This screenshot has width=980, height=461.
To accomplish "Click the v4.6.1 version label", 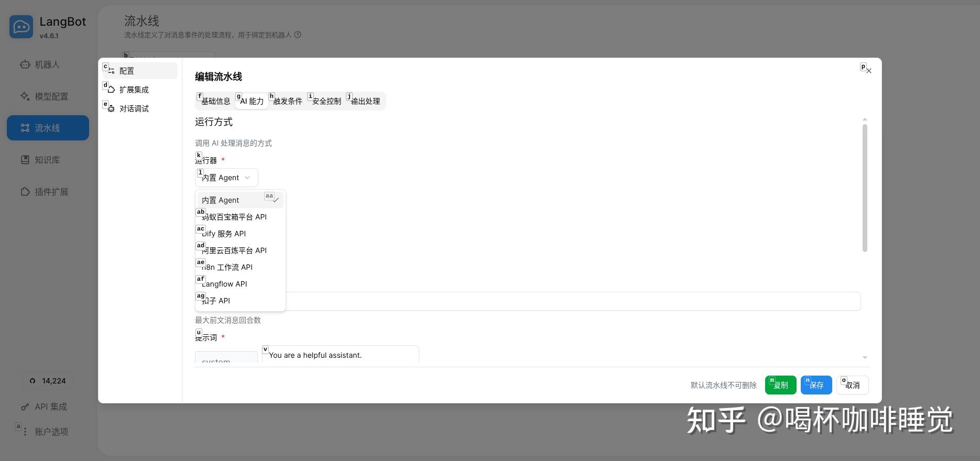I will [49, 36].
